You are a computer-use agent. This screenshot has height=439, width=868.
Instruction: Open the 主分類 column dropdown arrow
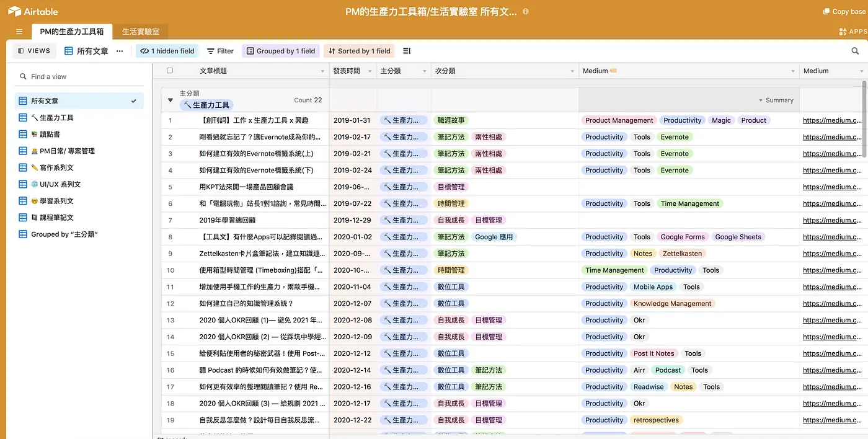425,71
